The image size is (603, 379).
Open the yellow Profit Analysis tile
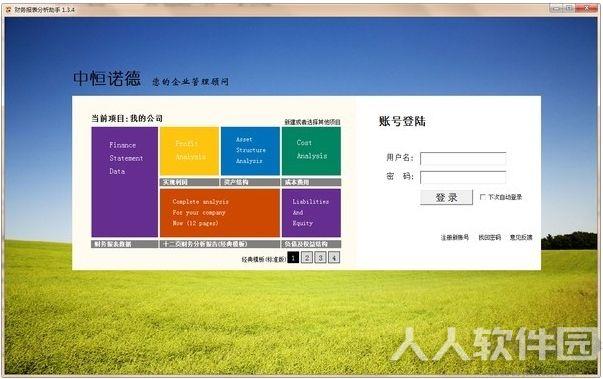coord(190,151)
